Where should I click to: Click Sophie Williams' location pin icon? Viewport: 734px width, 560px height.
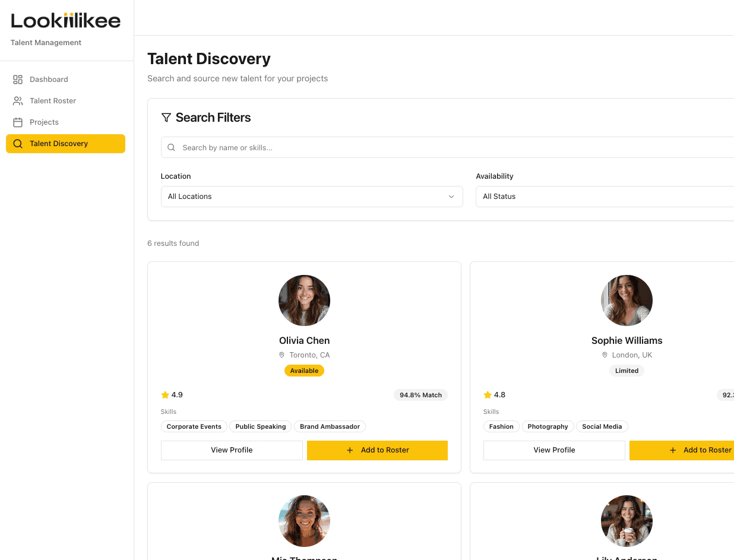(605, 355)
